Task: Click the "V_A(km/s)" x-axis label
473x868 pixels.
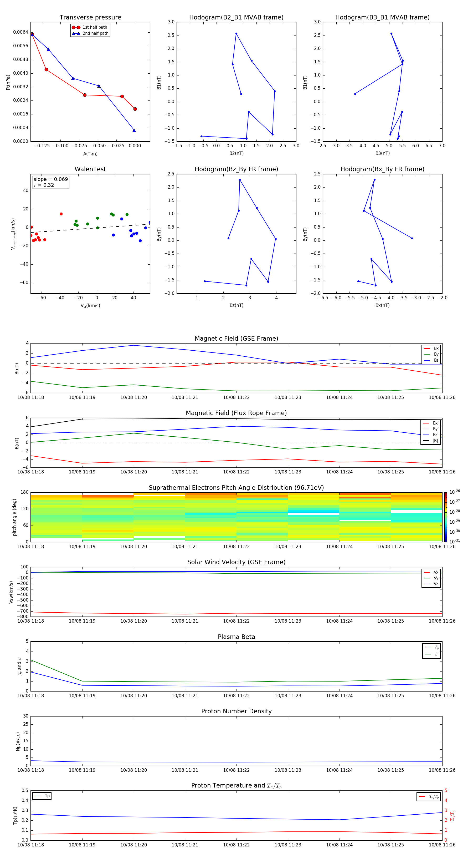Action: pyautogui.click(x=90, y=306)
